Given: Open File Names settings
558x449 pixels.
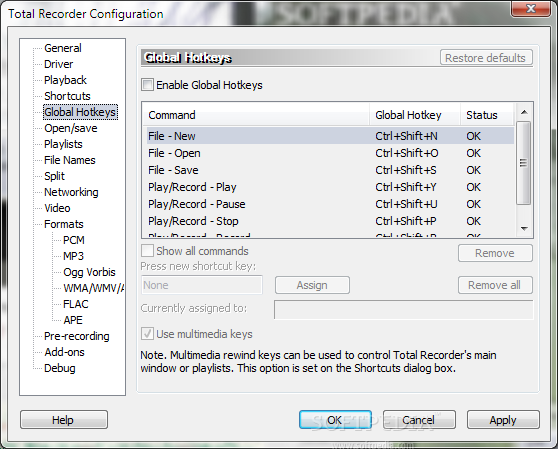Looking at the screenshot, I should pos(70,160).
